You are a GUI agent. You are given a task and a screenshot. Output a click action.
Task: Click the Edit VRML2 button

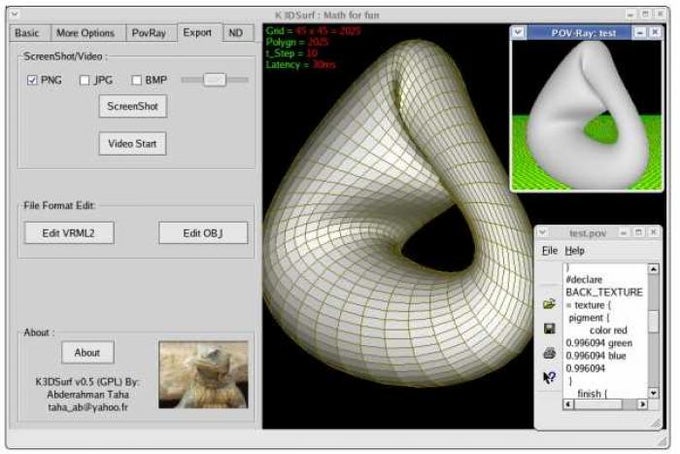point(69,233)
